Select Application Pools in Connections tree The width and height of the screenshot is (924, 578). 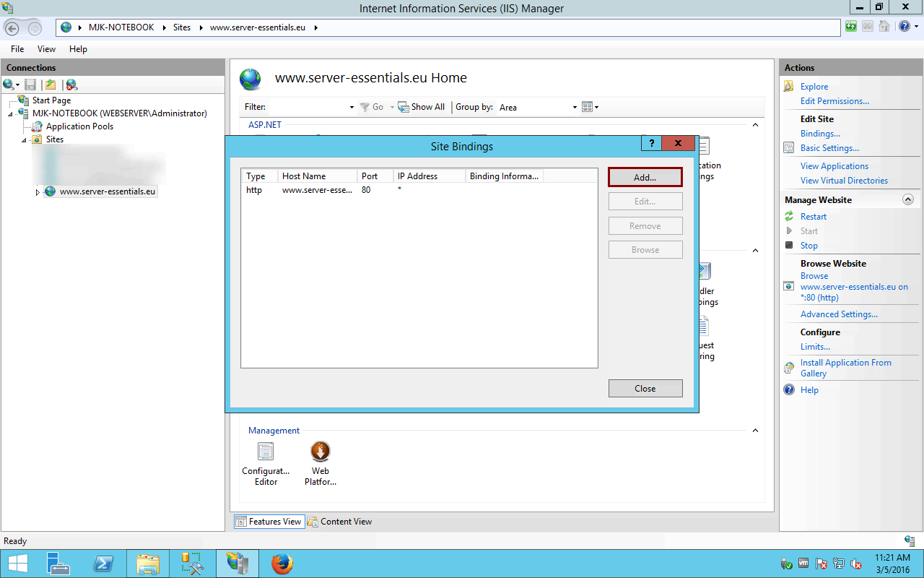[79, 126]
